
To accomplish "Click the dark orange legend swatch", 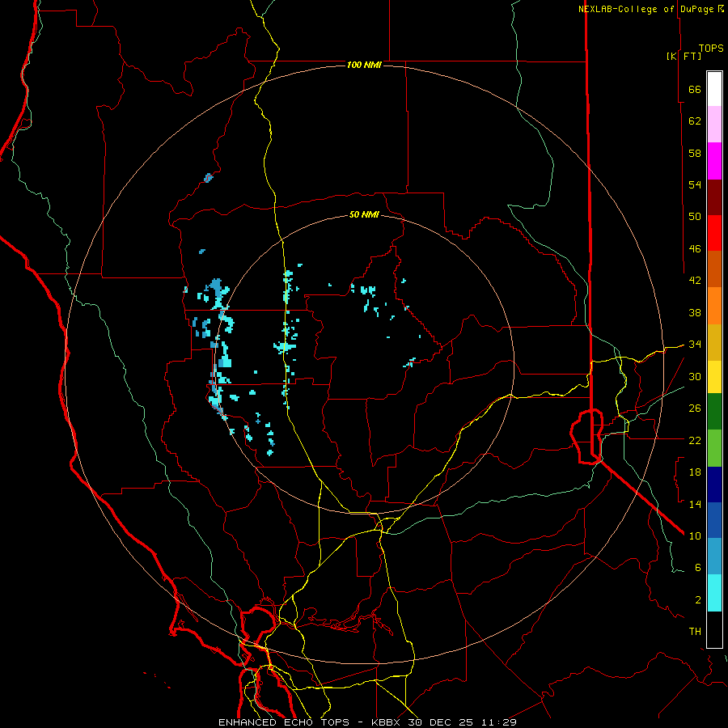I will click(714, 269).
